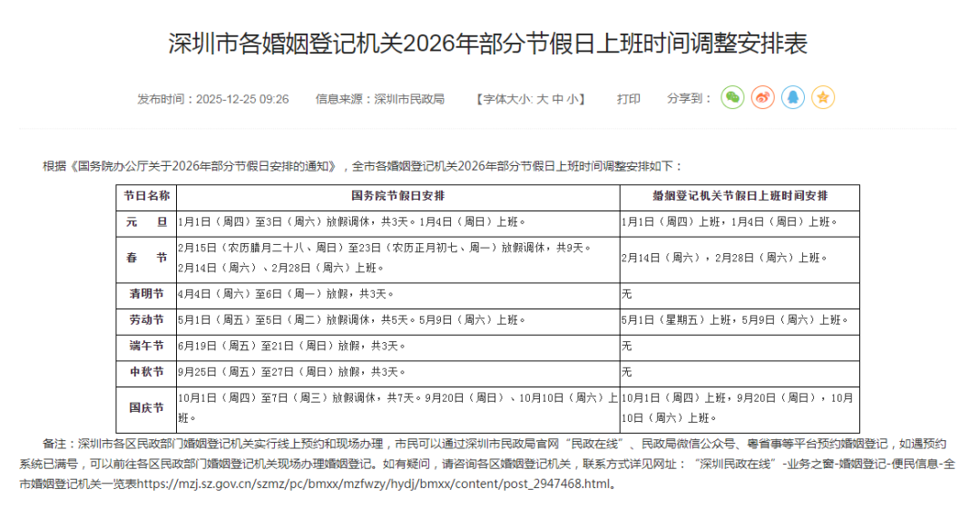Viewport: 980px width, 509px height.
Task: Click the 国务院节假日安排 column header
Action: click(x=398, y=196)
